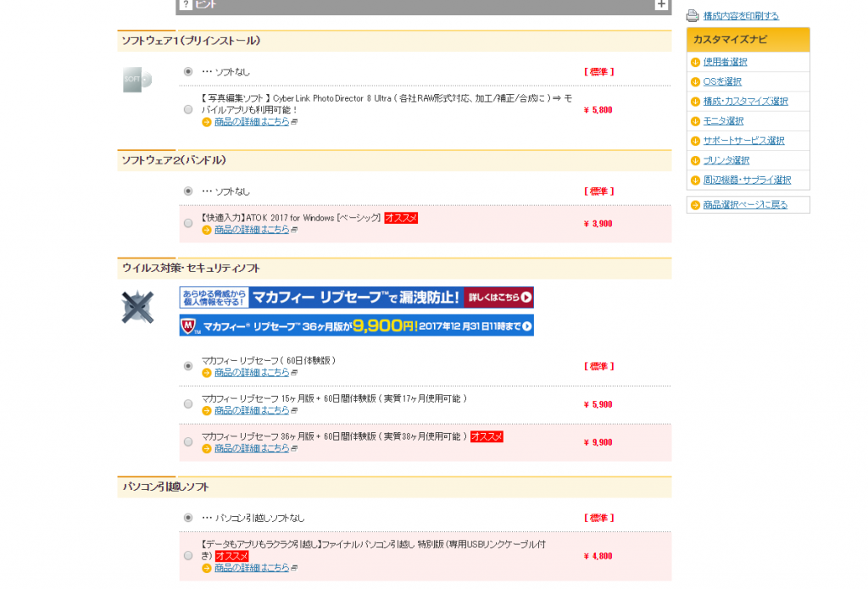Click arrow icon by ファイナルパソコン引越し details
The height and width of the screenshot is (589, 868).
[x=207, y=568]
